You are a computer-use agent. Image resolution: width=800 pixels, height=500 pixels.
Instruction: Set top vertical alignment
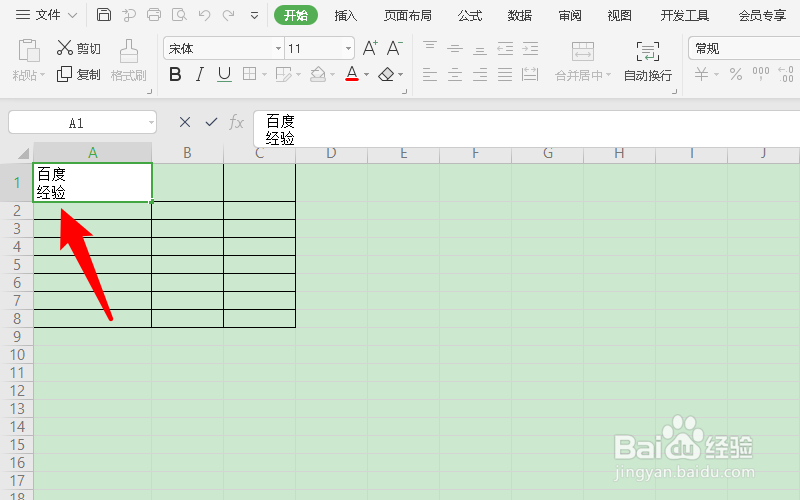coord(430,48)
